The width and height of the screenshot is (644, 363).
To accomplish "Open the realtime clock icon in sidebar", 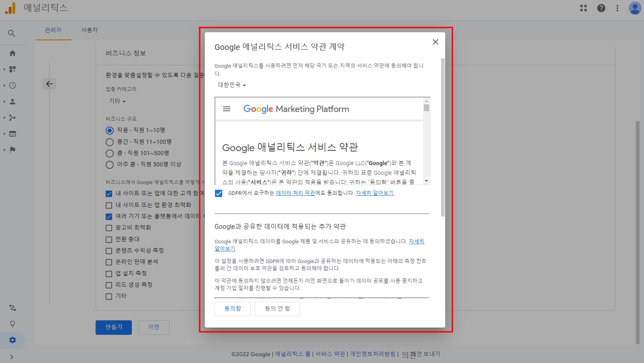I will [13, 85].
